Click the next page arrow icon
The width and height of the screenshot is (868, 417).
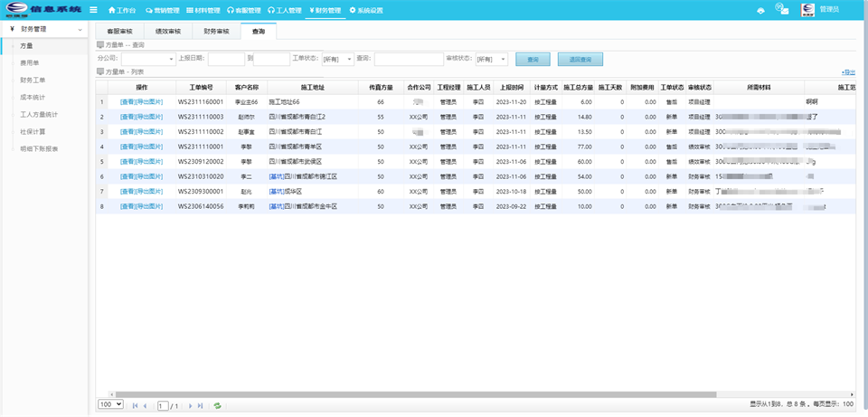click(190, 405)
